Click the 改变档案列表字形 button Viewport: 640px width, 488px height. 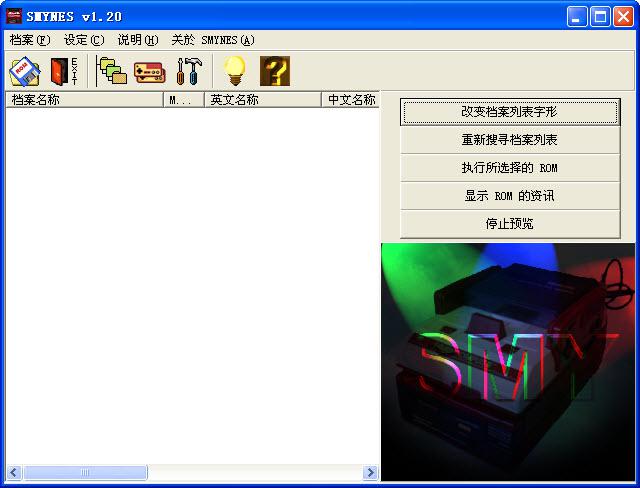(509, 112)
